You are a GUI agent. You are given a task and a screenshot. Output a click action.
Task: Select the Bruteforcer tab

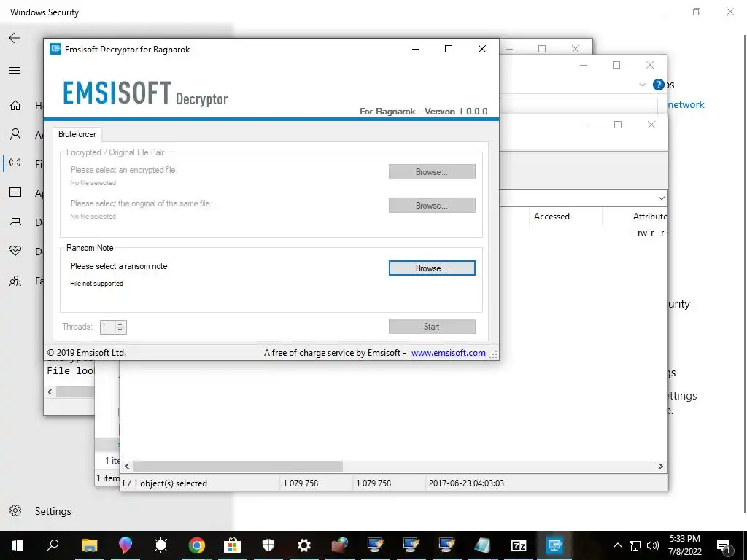pyautogui.click(x=77, y=134)
